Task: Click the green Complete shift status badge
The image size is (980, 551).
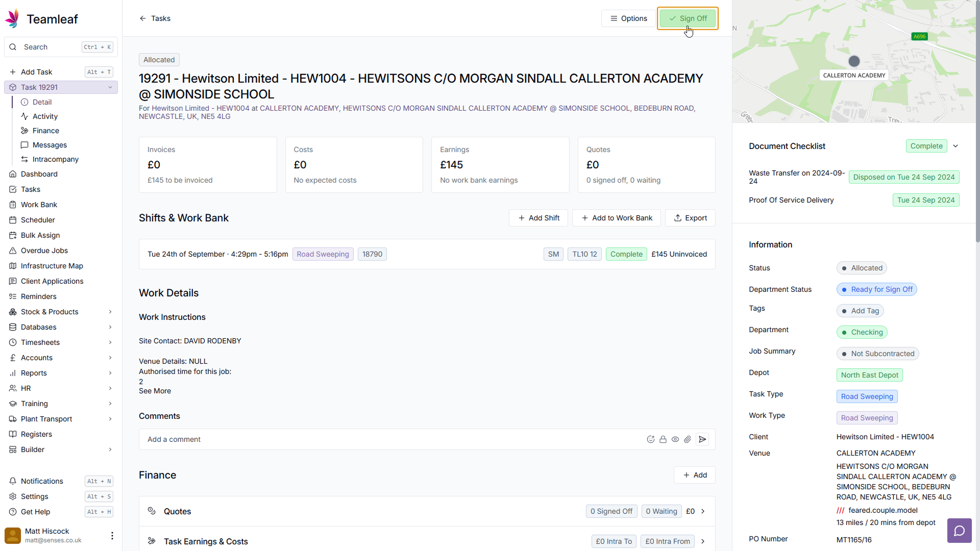Action: (626, 254)
